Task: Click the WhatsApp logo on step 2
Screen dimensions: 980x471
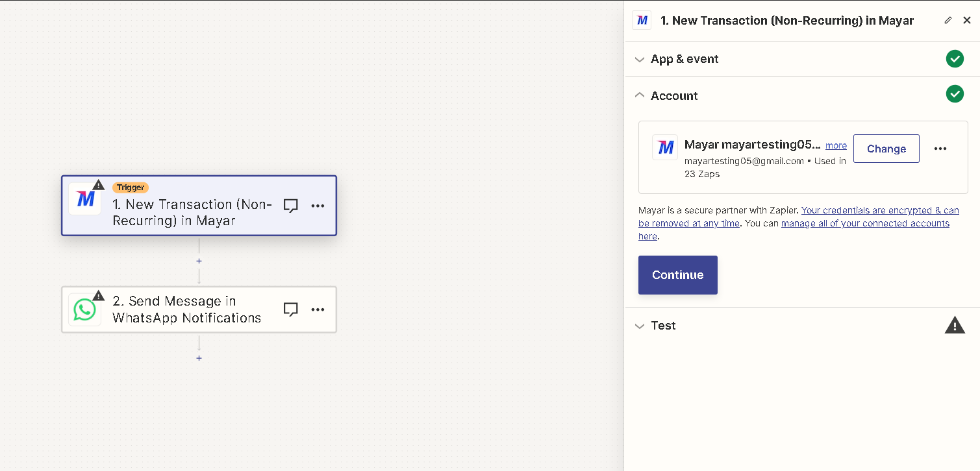Action: click(85, 309)
